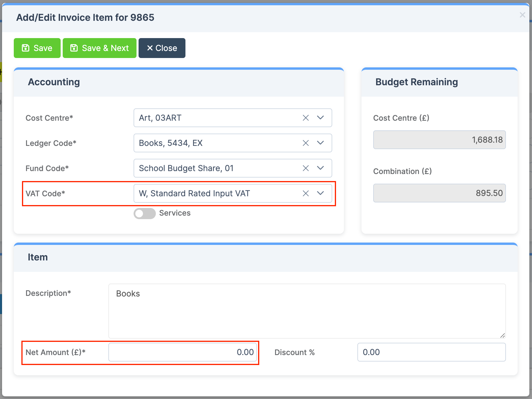Click the X icon on Close button
The width and height of the screenshot is (532, 399).
(x=150, y=48)
